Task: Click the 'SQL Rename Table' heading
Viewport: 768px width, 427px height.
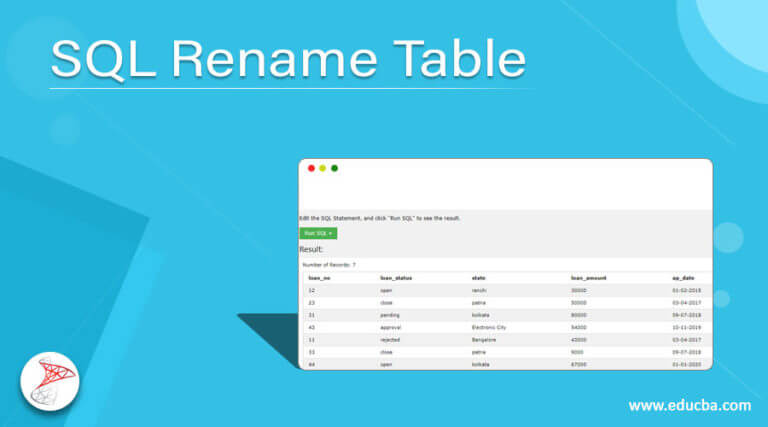Action: (288, 59)
